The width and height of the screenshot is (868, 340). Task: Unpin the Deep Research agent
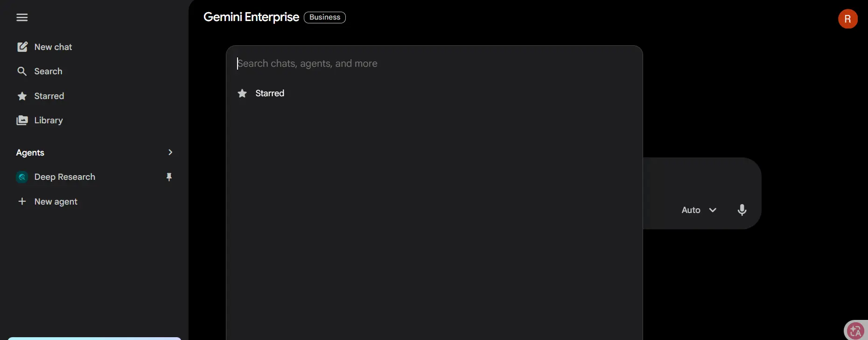tap(169, 177)
